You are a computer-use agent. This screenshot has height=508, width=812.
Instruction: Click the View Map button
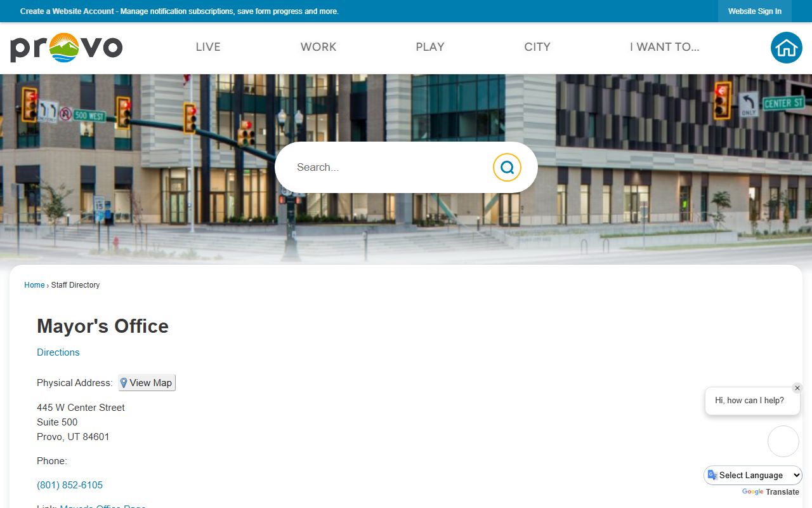click(147, 383)
